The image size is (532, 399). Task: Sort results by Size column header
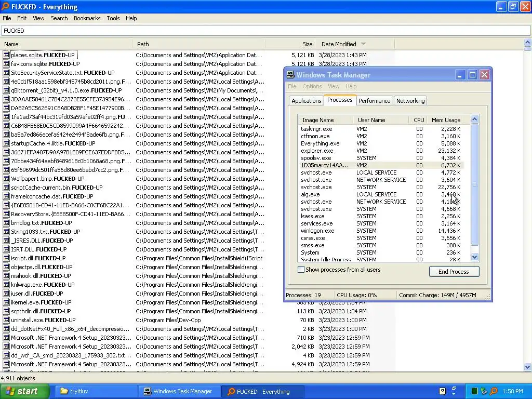coord(291,44)
